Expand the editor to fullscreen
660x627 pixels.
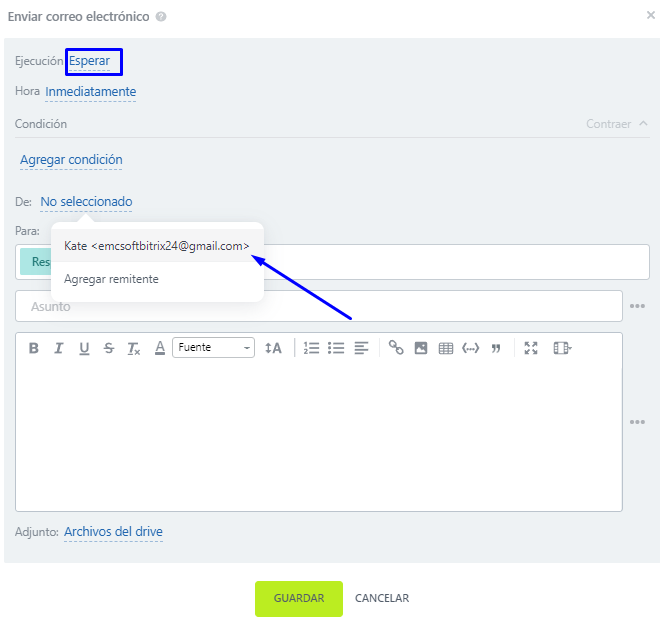coord(531,348)
